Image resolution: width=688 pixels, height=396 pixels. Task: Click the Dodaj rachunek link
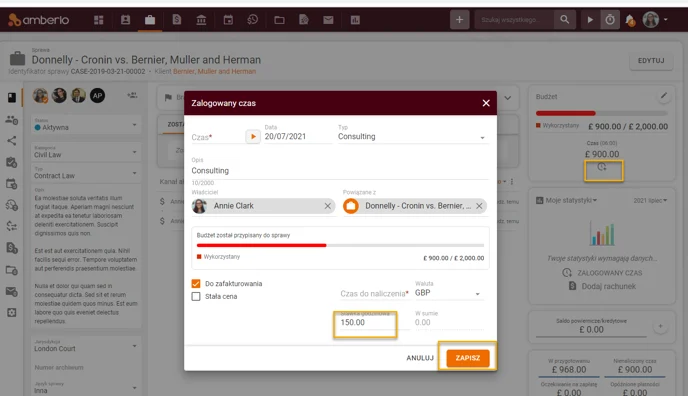[609, 286]
